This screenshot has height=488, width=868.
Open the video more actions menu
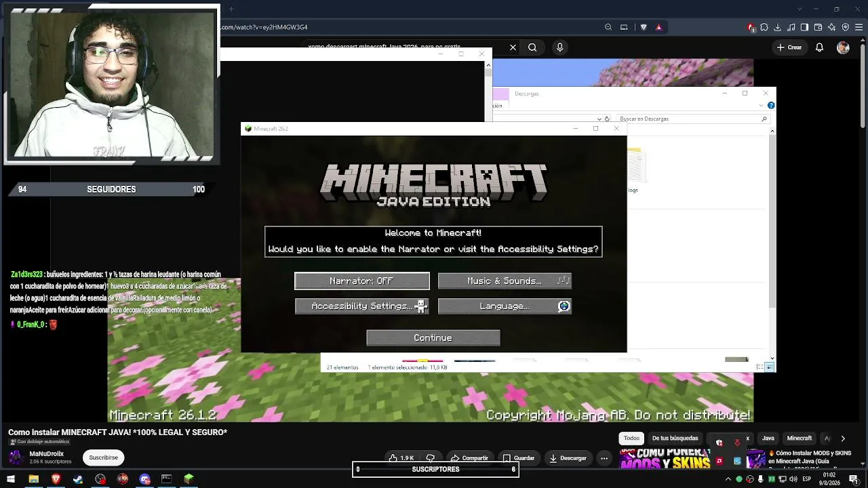[x=604, y=458]
